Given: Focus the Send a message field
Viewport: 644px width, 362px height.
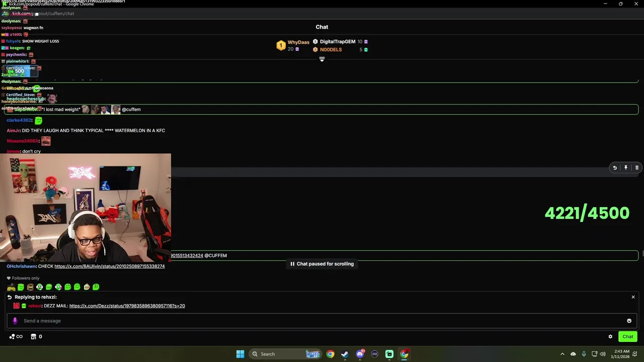Looking at the screenshot, I should [322, 321].
